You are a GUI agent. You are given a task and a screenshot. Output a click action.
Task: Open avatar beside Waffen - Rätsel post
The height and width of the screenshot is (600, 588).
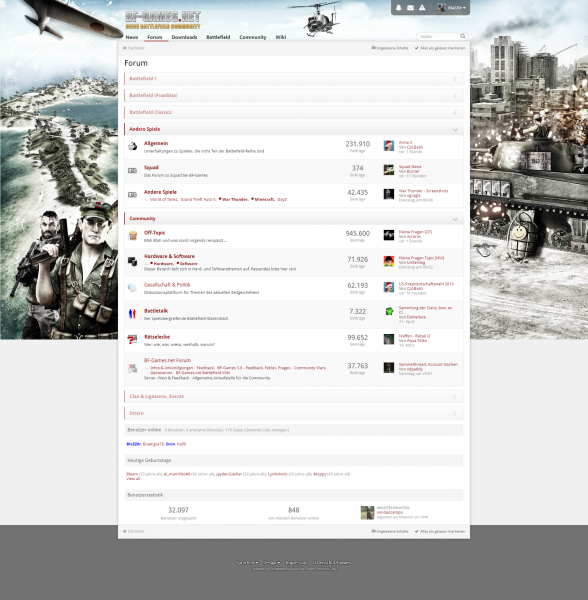point(389,339)
